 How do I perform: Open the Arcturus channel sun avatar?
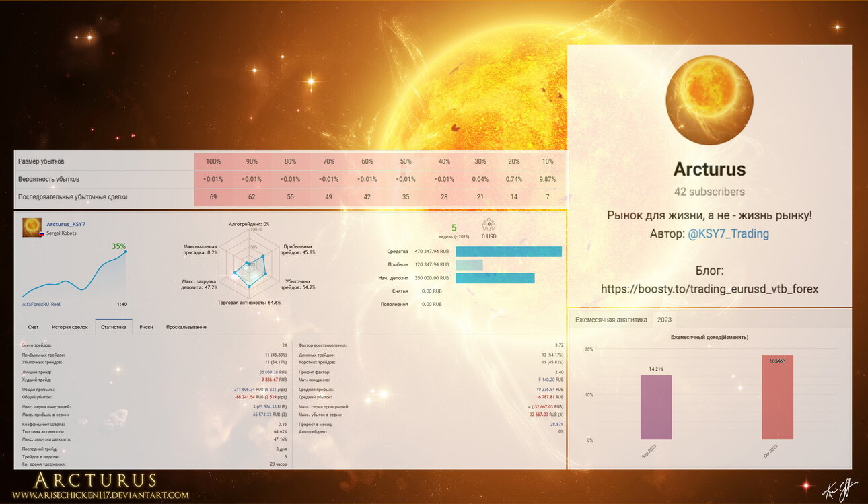pos(709,100)
